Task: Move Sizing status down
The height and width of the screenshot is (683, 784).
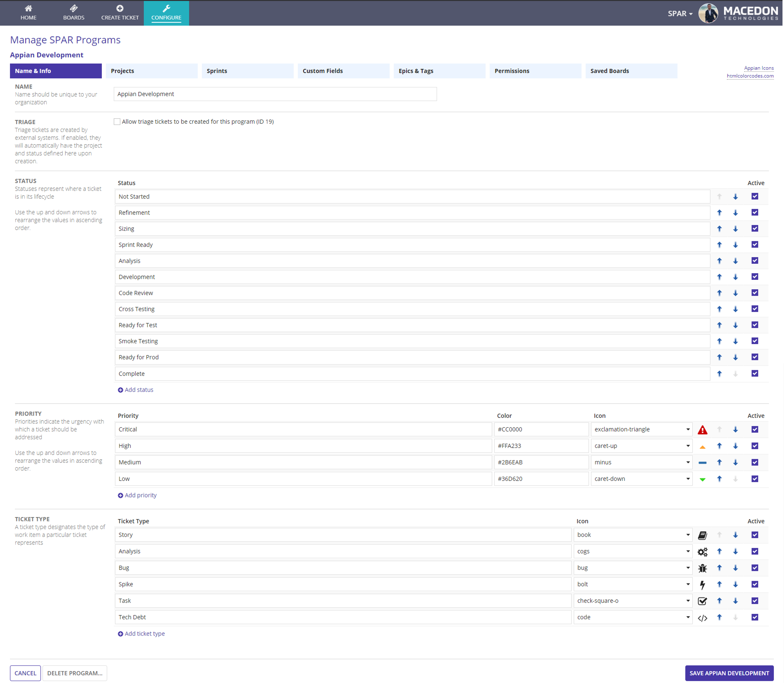Action: [735, 229]
